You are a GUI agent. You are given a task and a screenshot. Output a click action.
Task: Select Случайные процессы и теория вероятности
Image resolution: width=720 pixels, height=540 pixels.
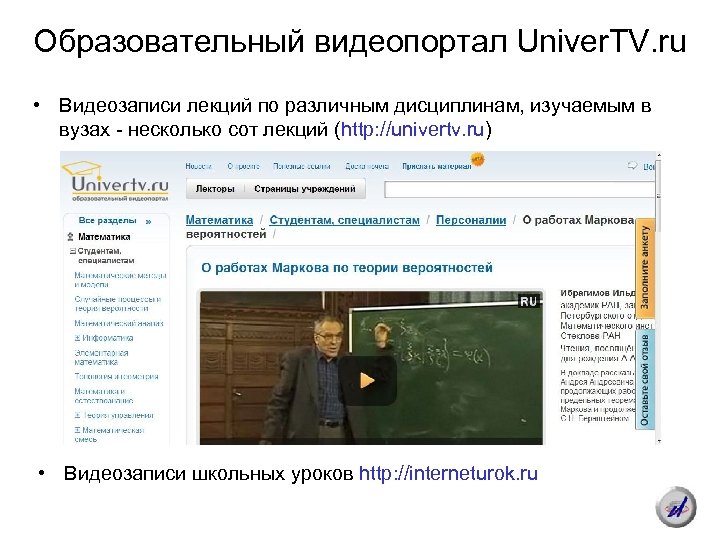tap(118, 304)
